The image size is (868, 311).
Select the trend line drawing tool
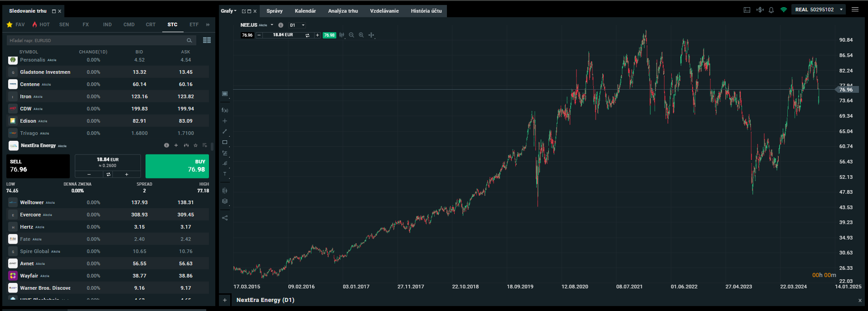225,131
